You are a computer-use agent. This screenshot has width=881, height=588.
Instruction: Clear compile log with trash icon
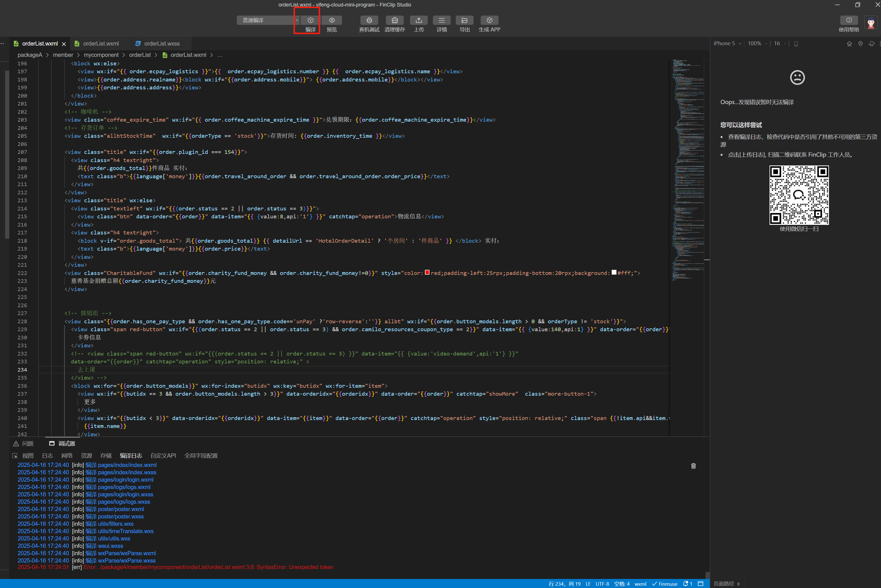(693, 466)
